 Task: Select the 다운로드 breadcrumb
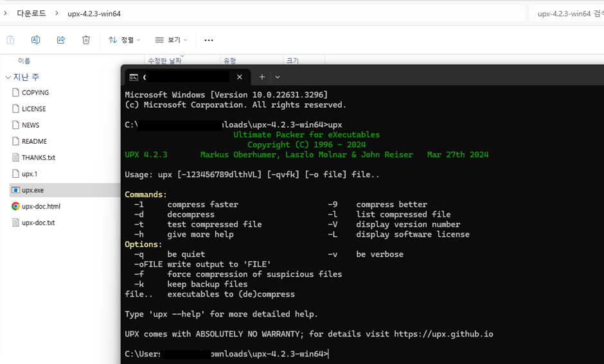pos(31,13)
